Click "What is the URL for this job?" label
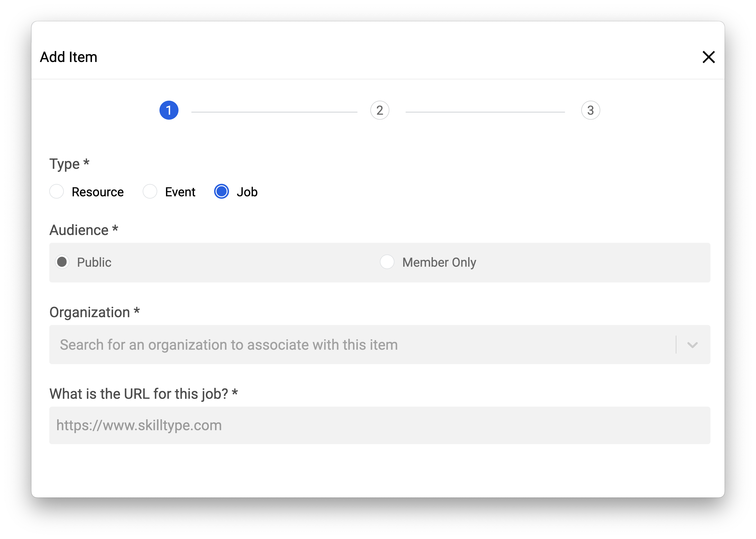Viewport: 756px width, 539px height. (x=143, y=394)
